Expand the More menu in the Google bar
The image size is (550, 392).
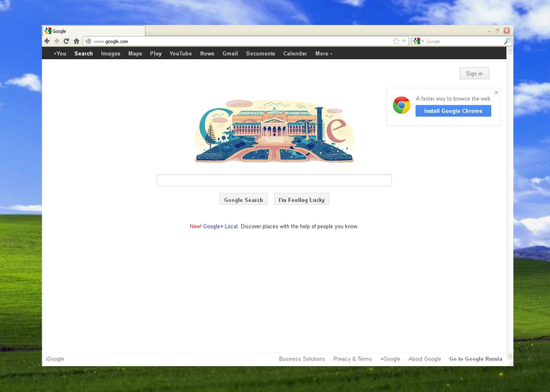(x=324, y=53)
